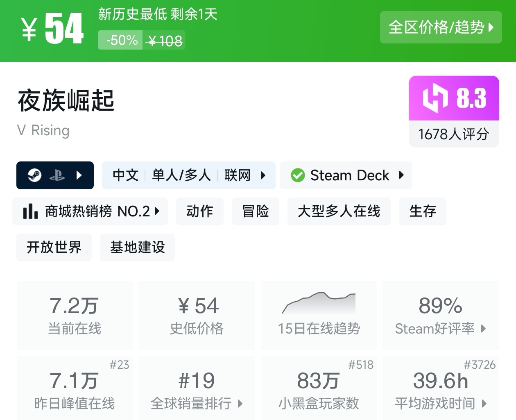Open the 全区价格/趋势 price trend button
The width and height of the screenshot is (516, 420).
pos(441,27)
